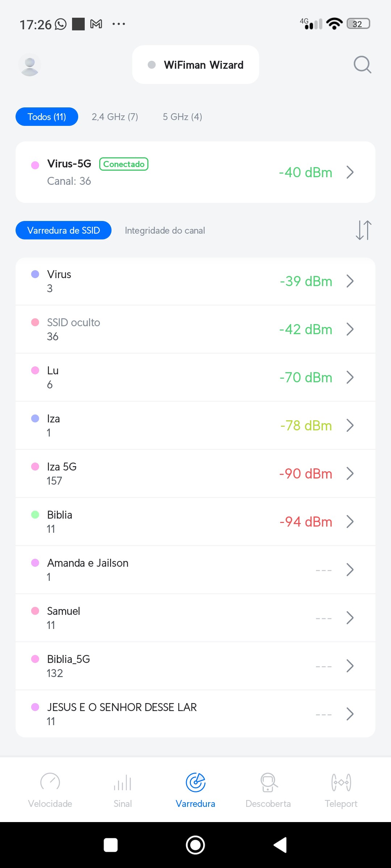
Task: Select the Todos (11) filter
Action: tap(47, 117)
